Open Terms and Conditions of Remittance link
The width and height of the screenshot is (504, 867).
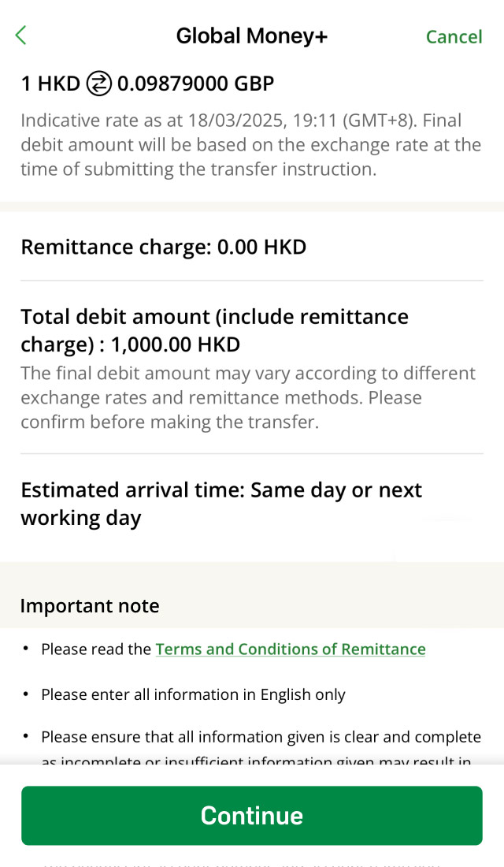tap(290, 649)
